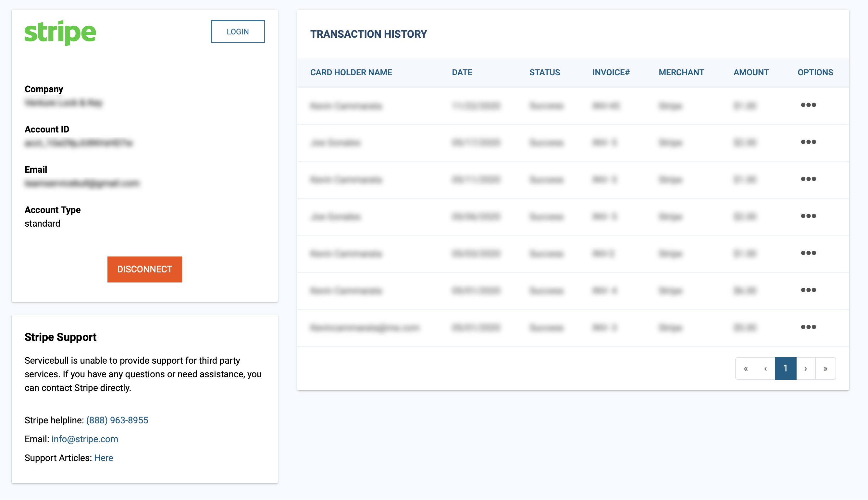Sort by Amount column header
The image size is (868, 500).
click(751, 72)
